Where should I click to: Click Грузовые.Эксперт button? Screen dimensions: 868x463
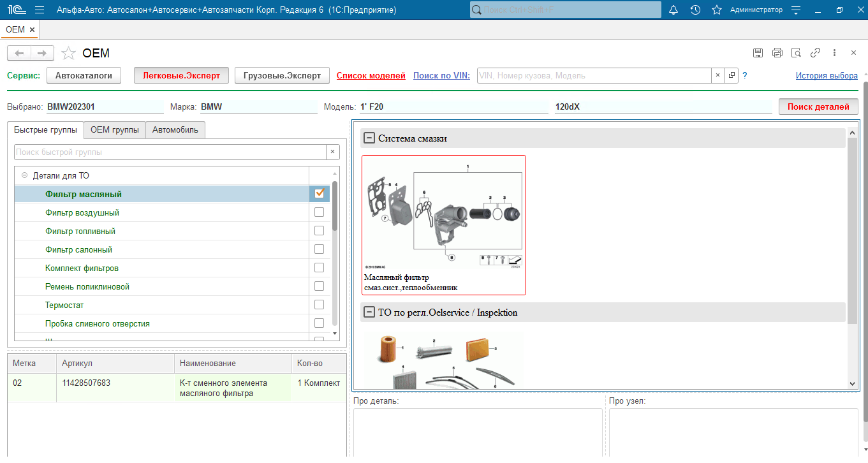[x=282, y=75]
